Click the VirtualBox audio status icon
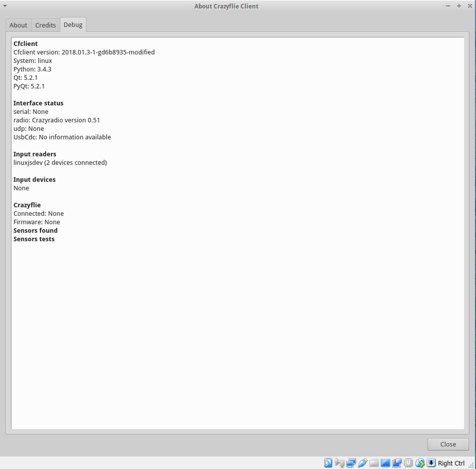The height and width of the screenshot is (469, 476). pyautogui.click(x=340, y=463)
